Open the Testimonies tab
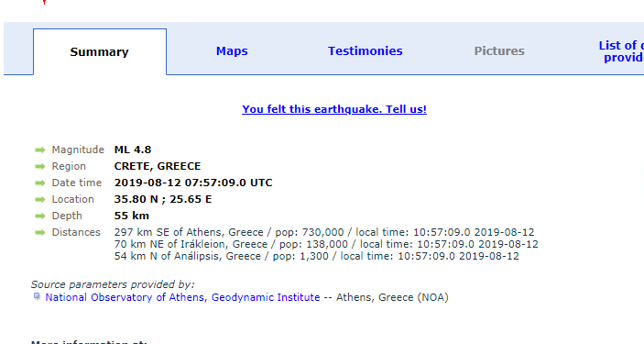 coord(366,51)
